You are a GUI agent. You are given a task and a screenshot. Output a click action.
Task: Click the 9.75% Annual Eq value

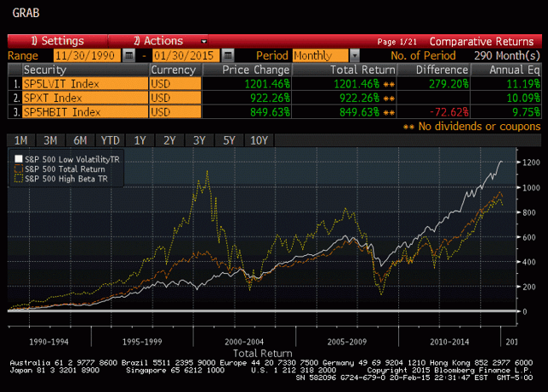[x=526, y=112]
